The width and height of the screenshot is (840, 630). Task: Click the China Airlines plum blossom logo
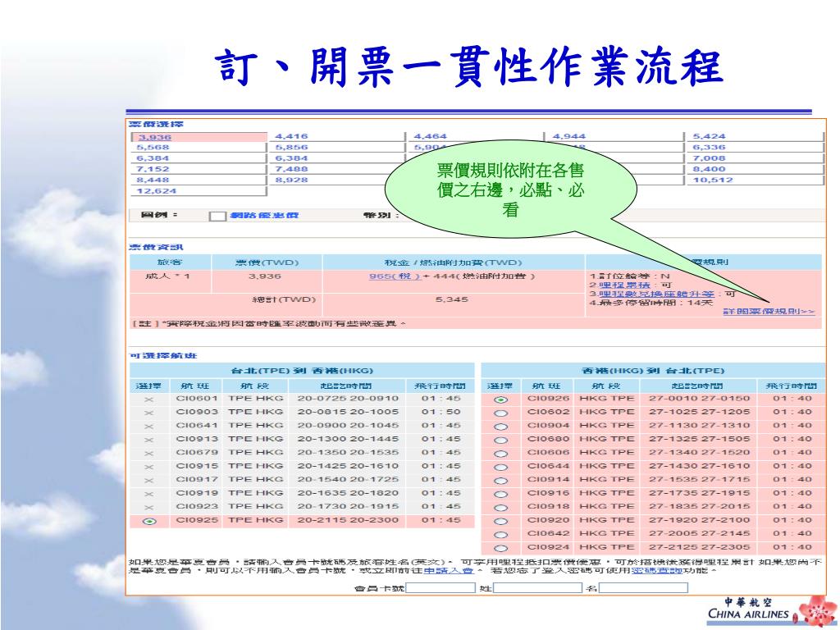[817, 611]
